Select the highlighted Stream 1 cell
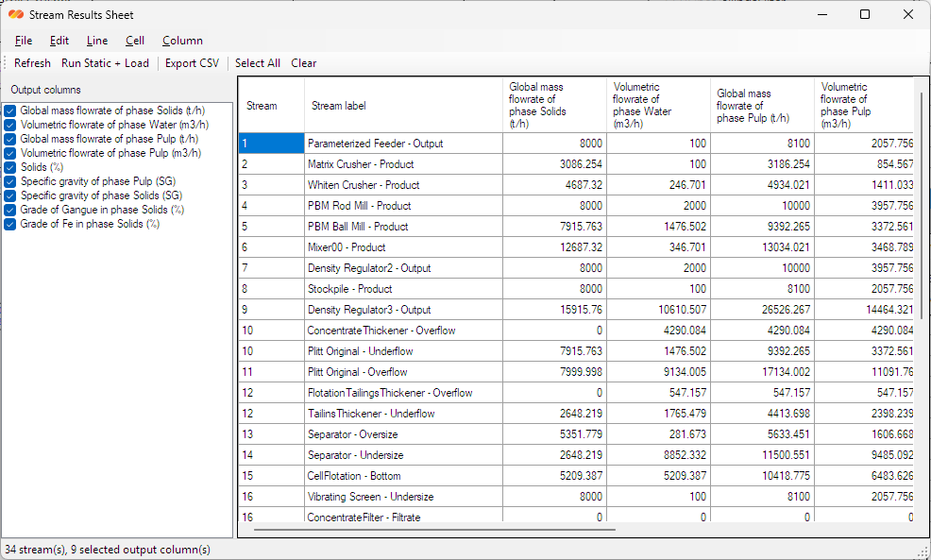The width and height of the screenshot is (931, 560). coord(271,144)
